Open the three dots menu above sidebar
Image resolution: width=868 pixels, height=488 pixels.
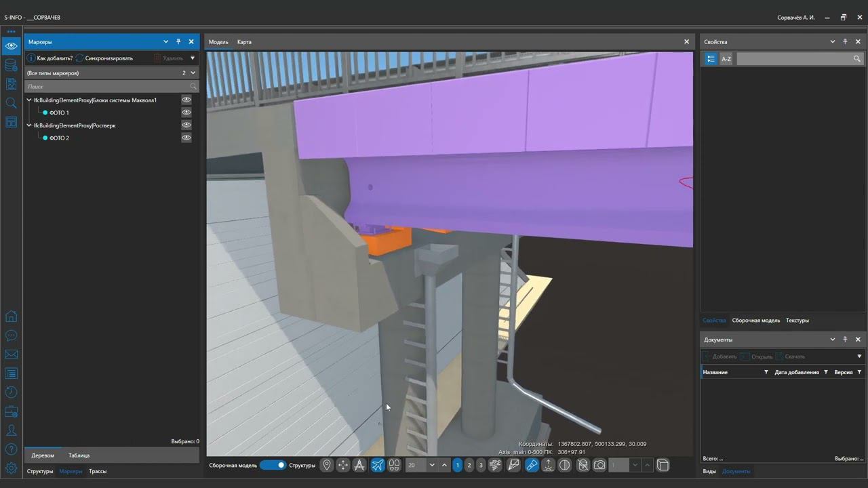(x=11, y=31)
